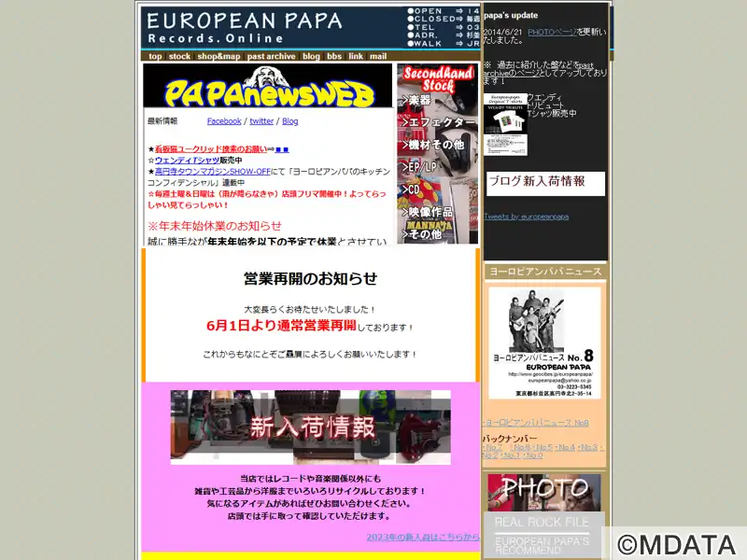Image resolution: width=747 pixels, height=560 pixels.
Task: Open link in the navigation bar
Action: 356,56
